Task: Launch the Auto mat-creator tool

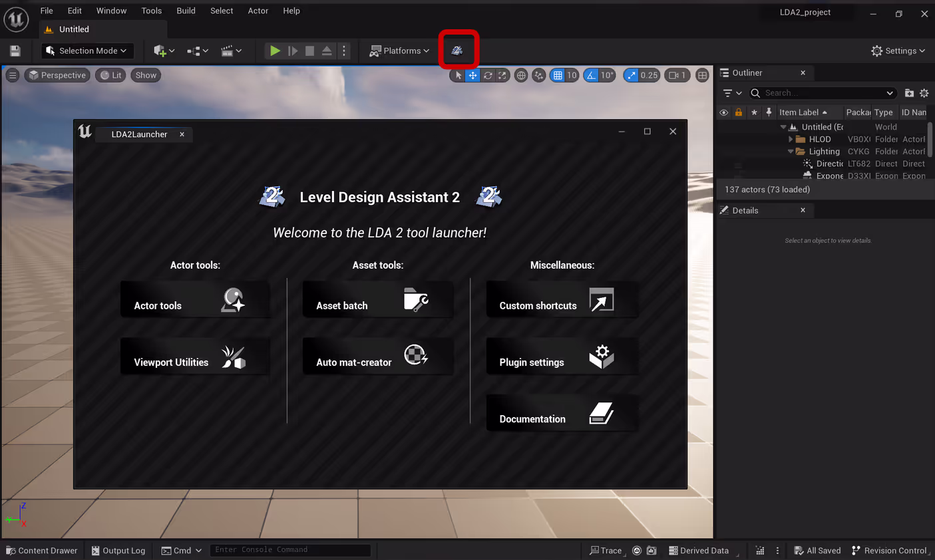Action: tap(378, 356)
